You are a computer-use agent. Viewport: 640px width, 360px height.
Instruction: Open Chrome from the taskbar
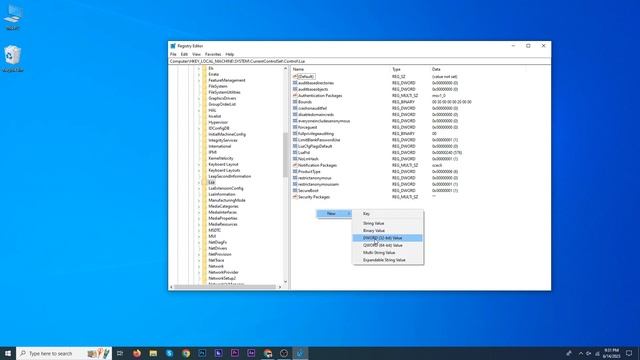(x=186, y=353)
